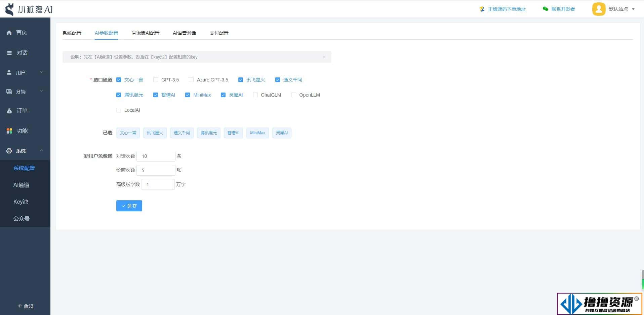The image size is (644, 315).
Task: Click the WeChat icon beside 联系开发者
Action: [546, 9]
